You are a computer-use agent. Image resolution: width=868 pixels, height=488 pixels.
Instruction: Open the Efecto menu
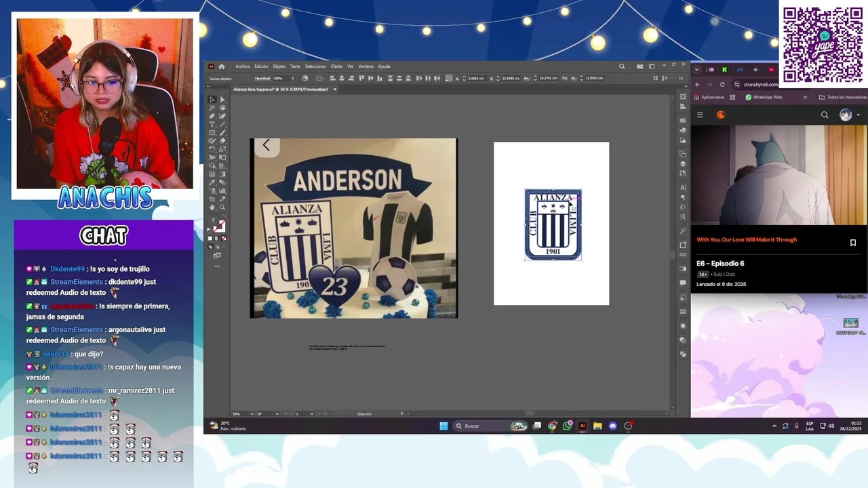[x=336, y=66]
